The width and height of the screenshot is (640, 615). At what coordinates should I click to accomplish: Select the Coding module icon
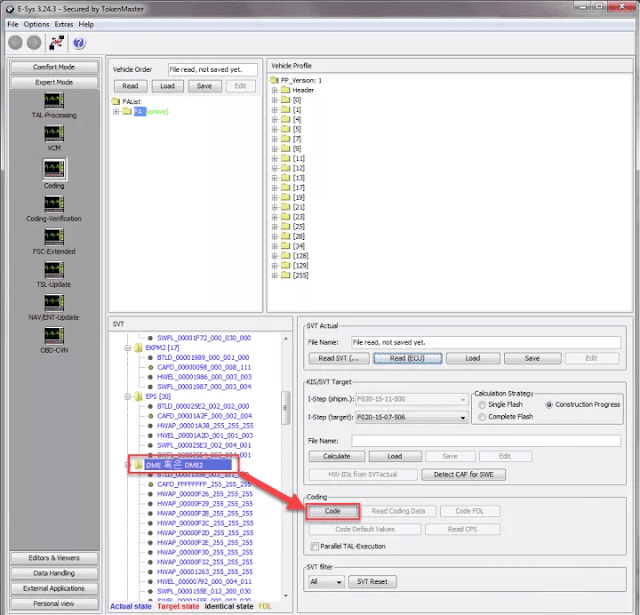(x=54, y=169)
